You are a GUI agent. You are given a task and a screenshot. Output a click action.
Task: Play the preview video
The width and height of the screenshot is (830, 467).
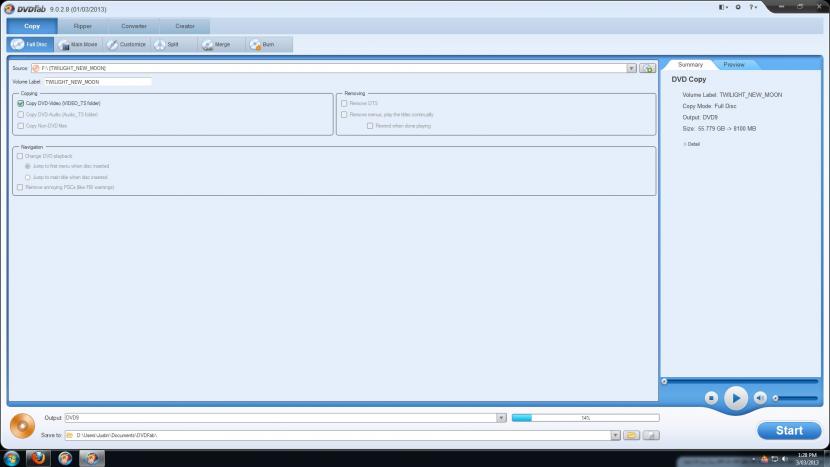pyautogui.click(x=736, y=398)
